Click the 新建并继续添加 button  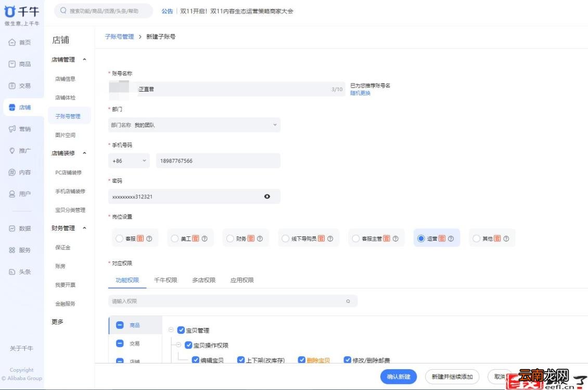point(452,376)
